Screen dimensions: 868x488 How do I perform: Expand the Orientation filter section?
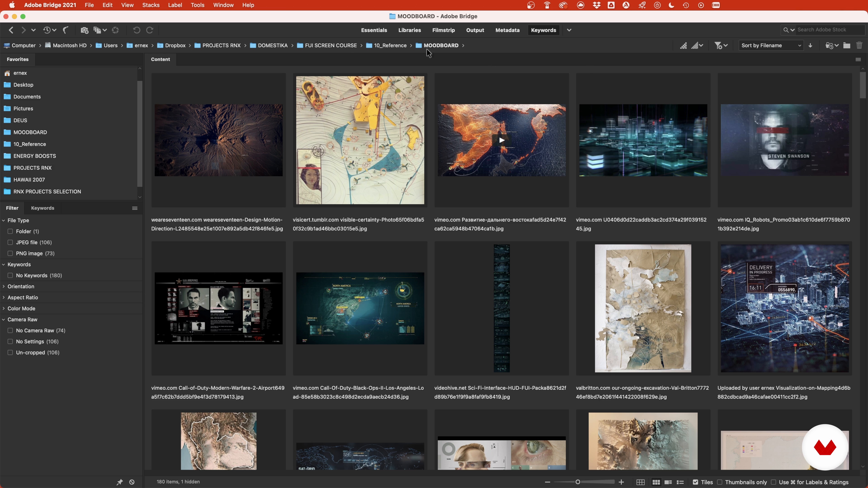coord(3,287)
